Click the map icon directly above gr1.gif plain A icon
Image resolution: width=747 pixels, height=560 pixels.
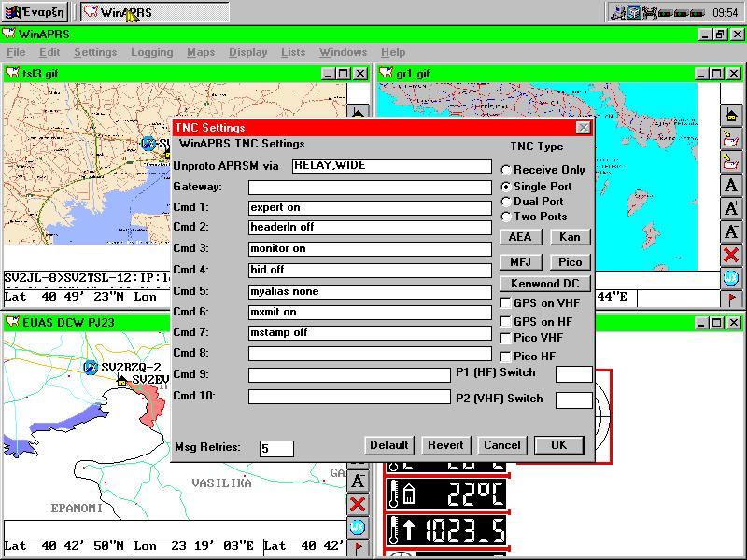731,161
